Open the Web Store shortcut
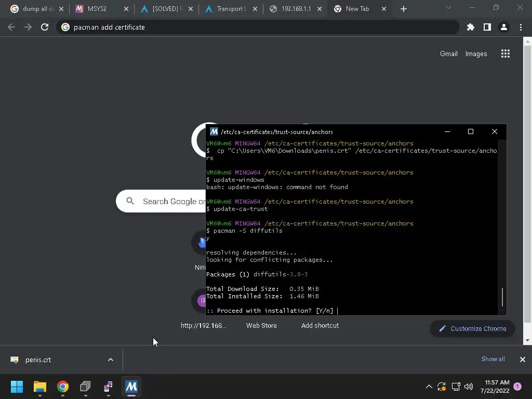 click(261, 325)
